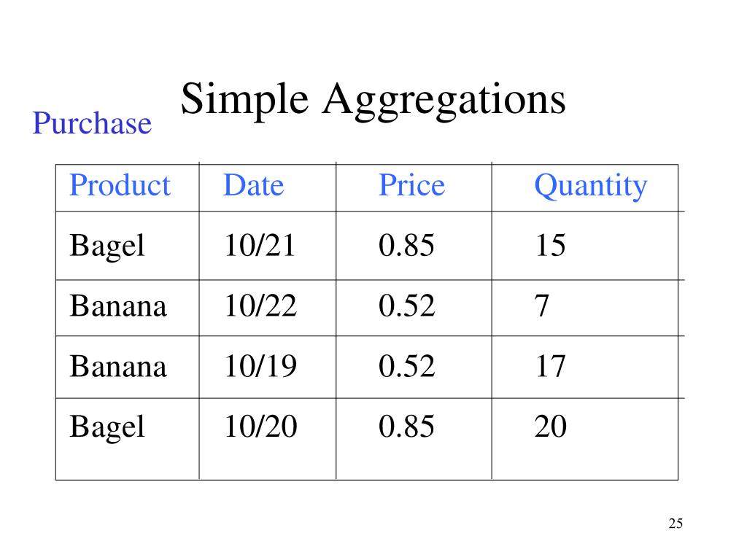This screenshot has width=747, height=560.
Task: Select the 10/19 date cell
Action: click(260, 366)
